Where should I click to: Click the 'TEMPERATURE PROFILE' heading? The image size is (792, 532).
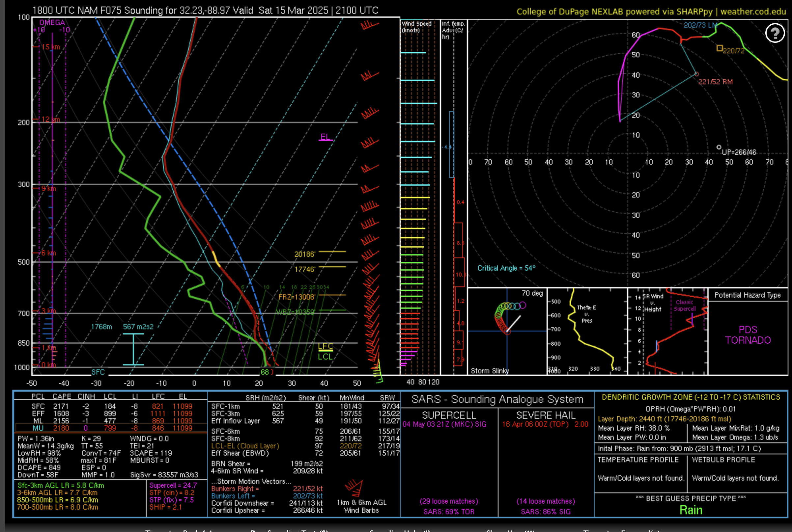coord(638,460)
